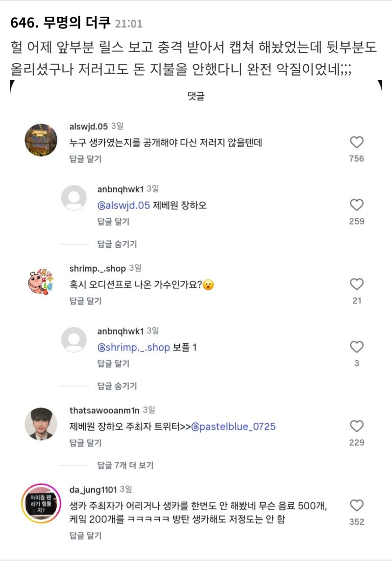
Task: Collapse replies under alswjd.05 with 답글 숨기기
Action: [117, 244]
